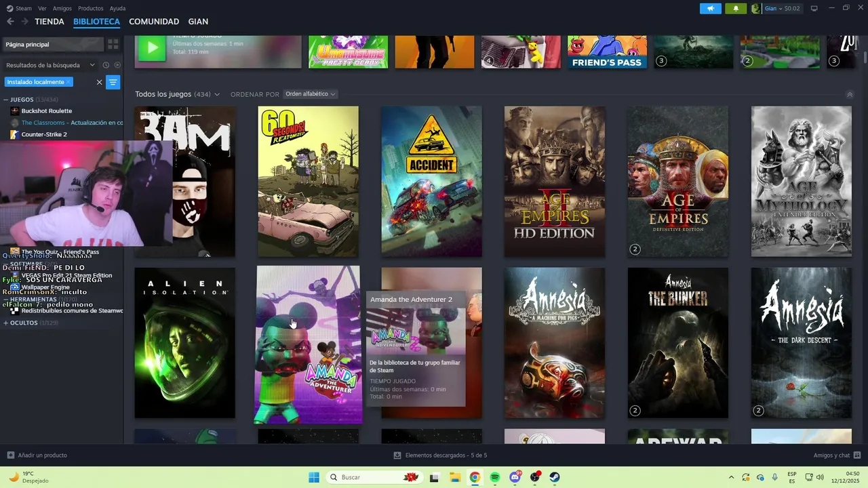868x488 pixels.
Task: Go forward with the right arrow
Action: tap(24, 22)
